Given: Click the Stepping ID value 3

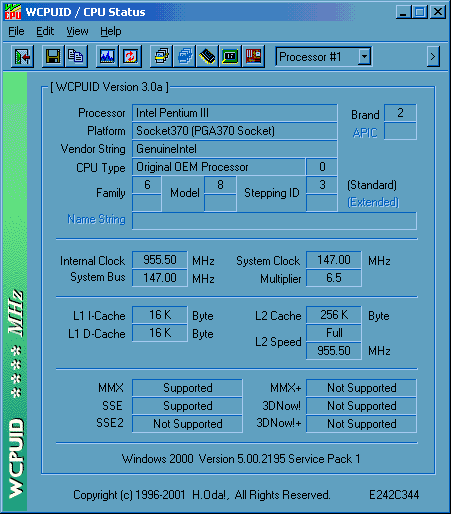Looking at the screenshot, I should click(x=322, y=185).
